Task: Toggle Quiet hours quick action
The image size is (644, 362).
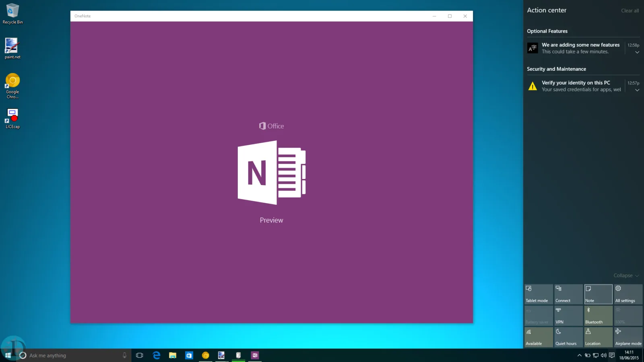Action: click(568, 337)
